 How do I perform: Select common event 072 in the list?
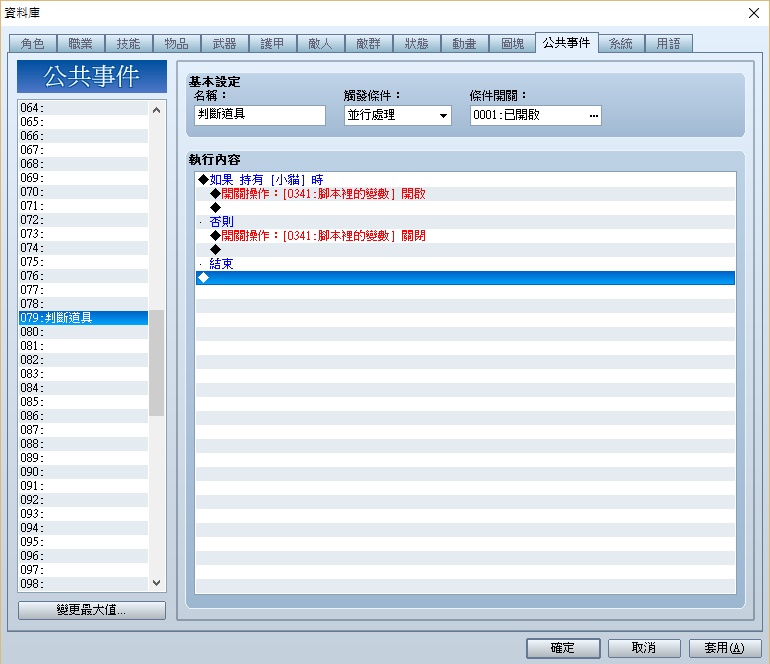tap(83, 220)
